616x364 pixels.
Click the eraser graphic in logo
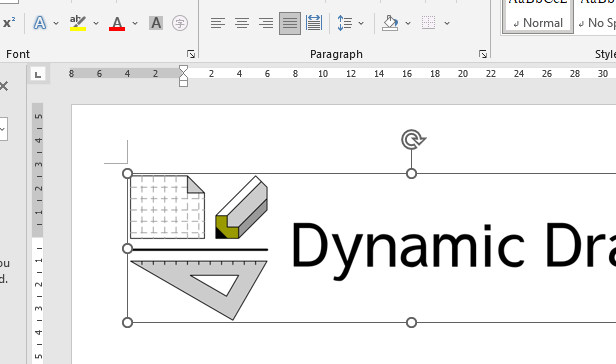tap(242, 207)
